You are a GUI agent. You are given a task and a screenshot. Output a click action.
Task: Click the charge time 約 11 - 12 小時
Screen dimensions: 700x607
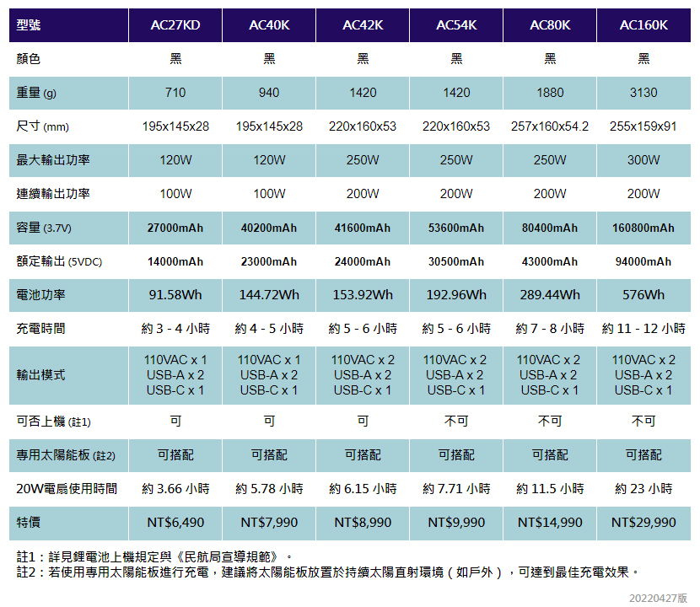643,329
